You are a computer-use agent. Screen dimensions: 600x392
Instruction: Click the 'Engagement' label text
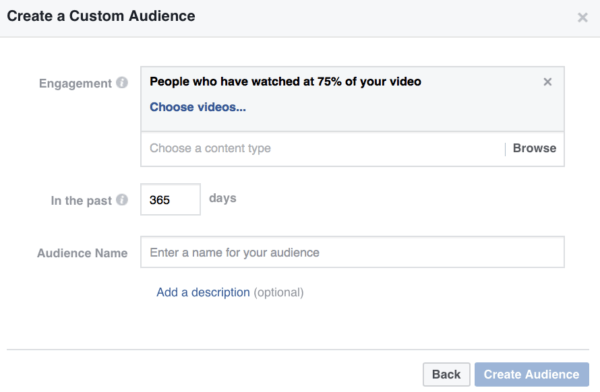pyautogui.click(x=75, y=83)
